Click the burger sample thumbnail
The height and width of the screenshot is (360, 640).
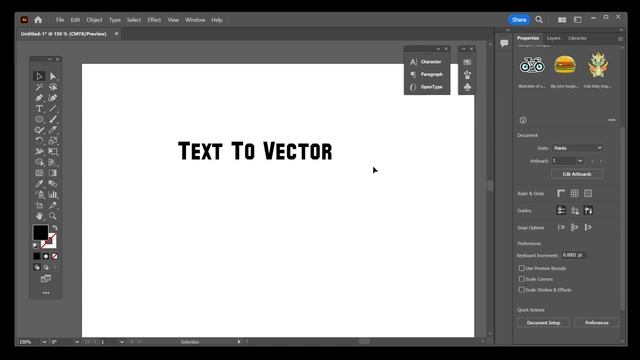(565, 65)
